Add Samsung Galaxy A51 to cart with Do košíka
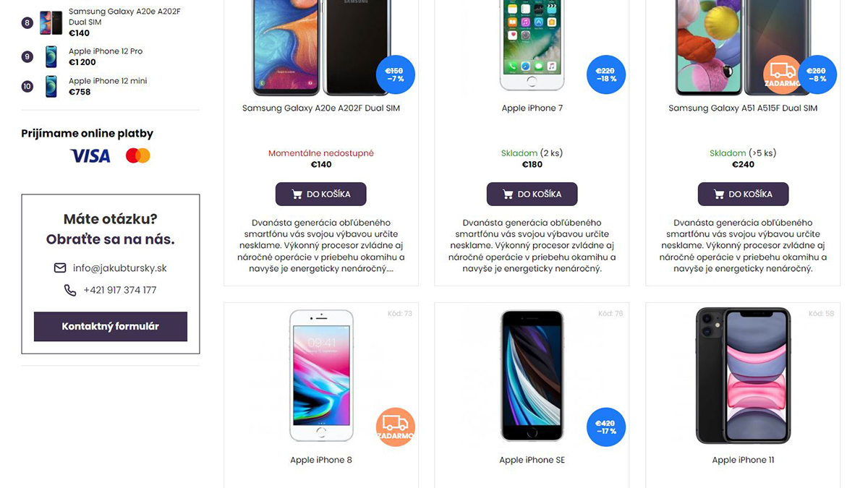The image size is (868, 488). pos(743,194)
